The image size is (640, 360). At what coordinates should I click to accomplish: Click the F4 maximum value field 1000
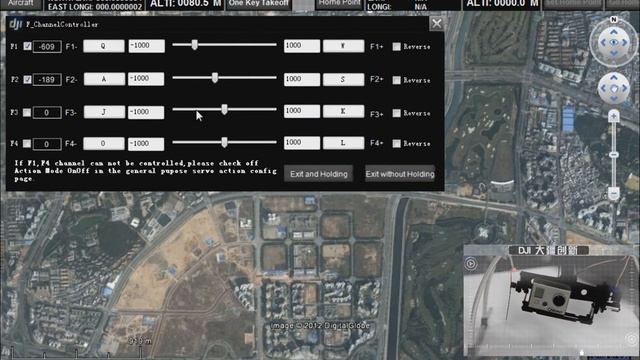(302, 143)
